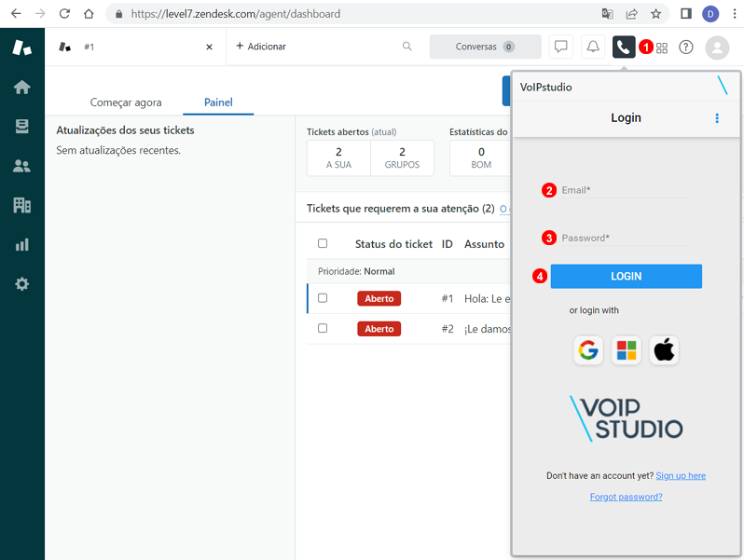Close the #1 ticket tab

[x=209, y=47]
